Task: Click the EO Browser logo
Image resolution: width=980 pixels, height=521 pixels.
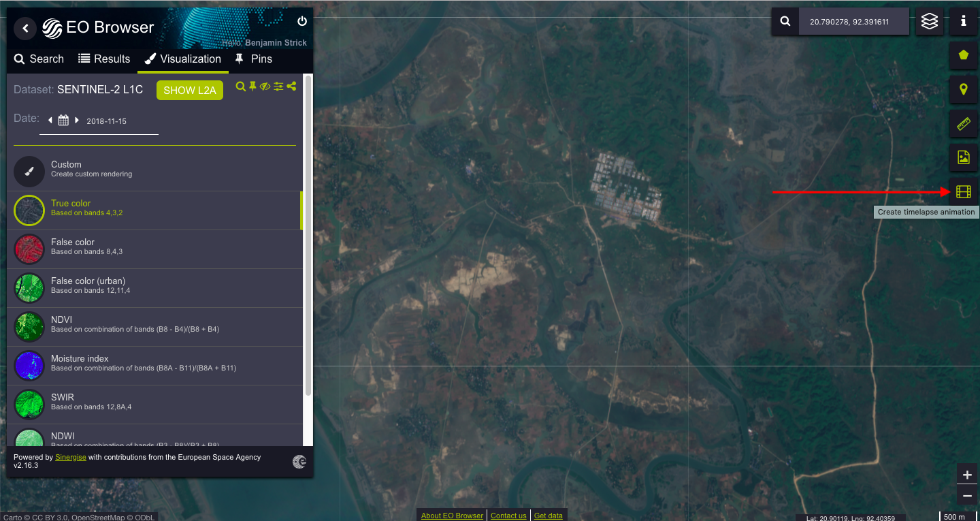Action: 99,28
